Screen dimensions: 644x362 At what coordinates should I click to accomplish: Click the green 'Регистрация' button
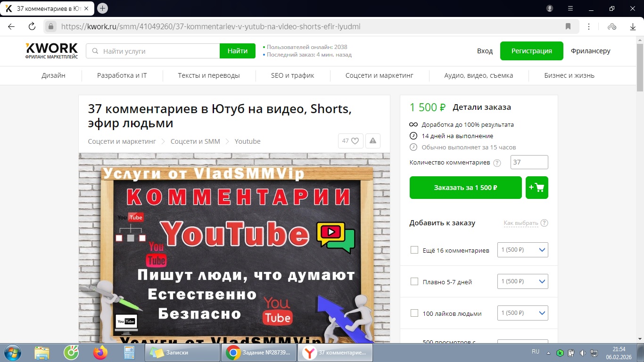coord(532,51)
